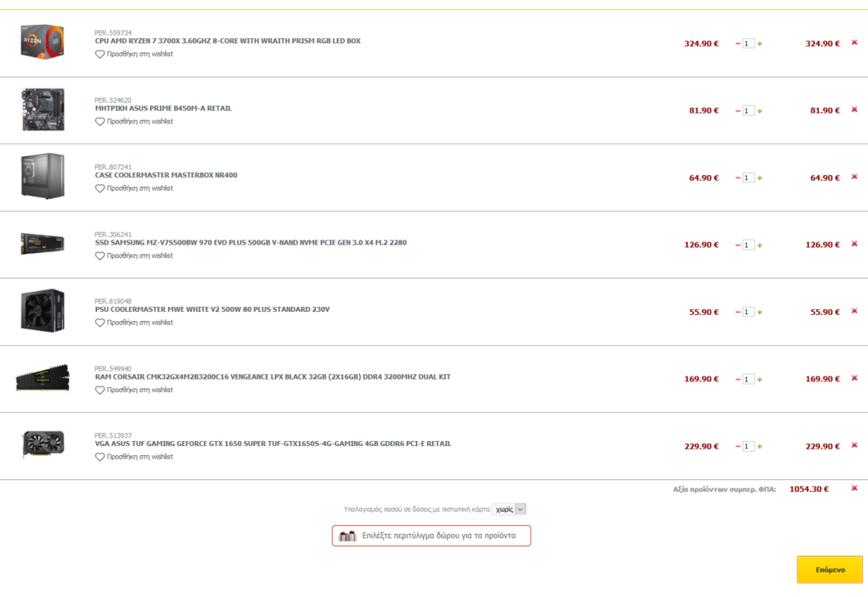
Task: Increase quantity of Coolermaster MWE PSU
Action: 759,313
